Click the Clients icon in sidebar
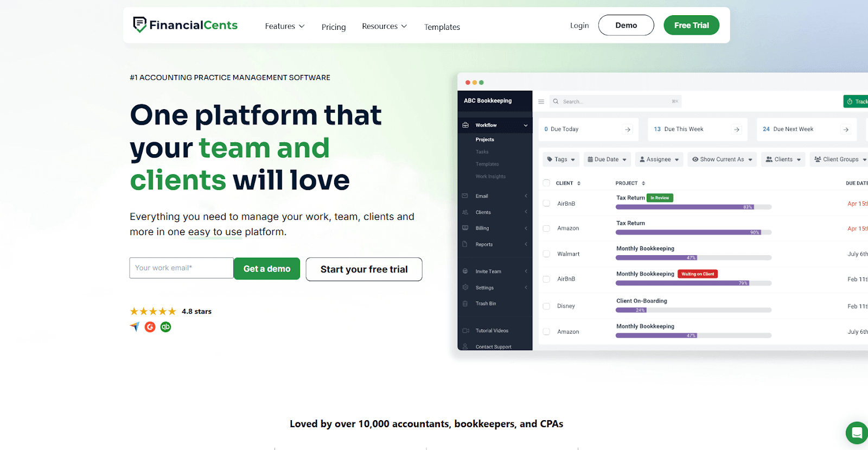The height and width of the screenshot is (450, 868). [465, 212]
